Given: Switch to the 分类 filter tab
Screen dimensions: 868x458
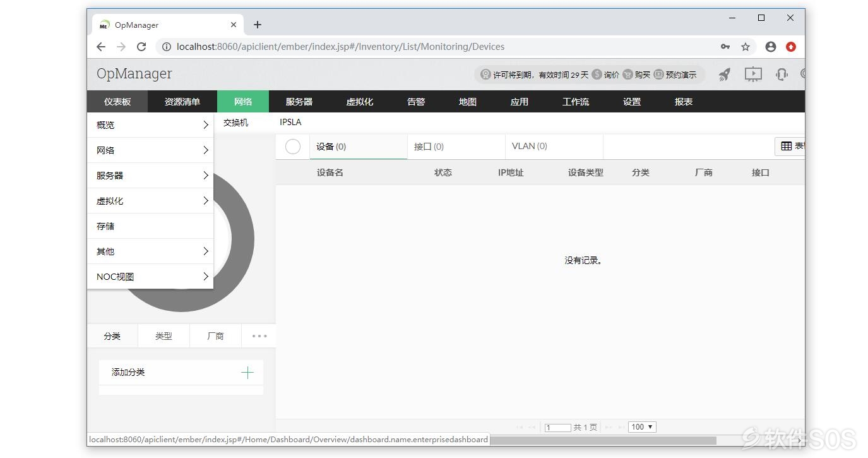Looking at the screenshot, I should 112,336.
